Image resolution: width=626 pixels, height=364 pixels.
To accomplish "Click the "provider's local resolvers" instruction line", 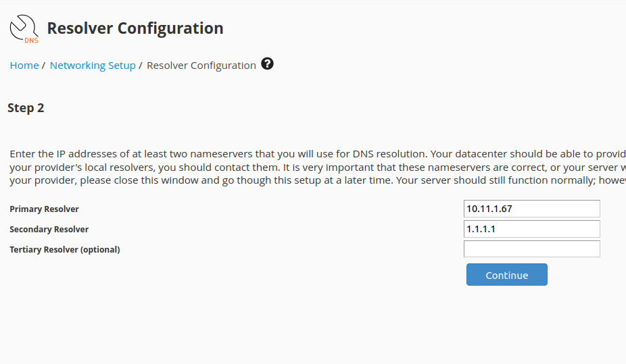I will coord(270,167).
